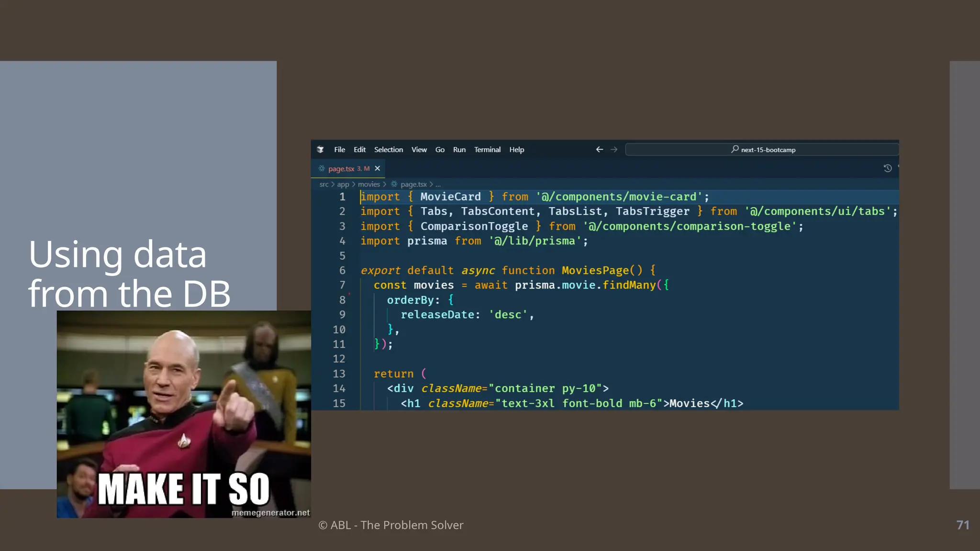Image resolution: width=980 pixels, height=551 pixels.
Task: Click the 'desc' string value
Action: 508,314
